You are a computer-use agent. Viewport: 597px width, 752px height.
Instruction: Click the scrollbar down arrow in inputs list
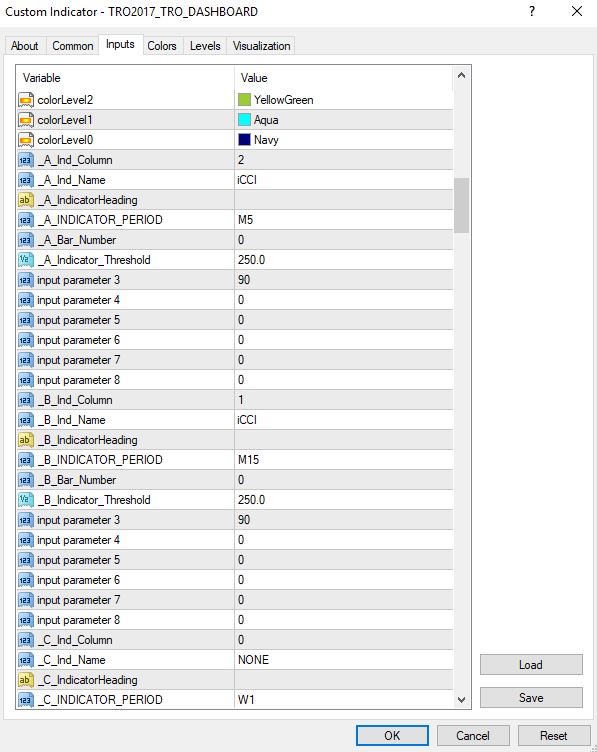pos(461,700)
